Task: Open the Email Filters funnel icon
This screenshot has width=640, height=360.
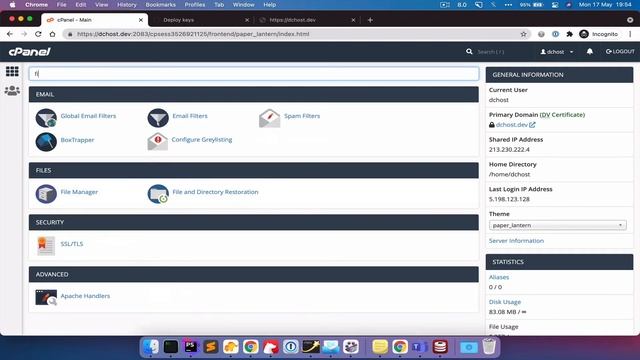Action: coord(158,118)
